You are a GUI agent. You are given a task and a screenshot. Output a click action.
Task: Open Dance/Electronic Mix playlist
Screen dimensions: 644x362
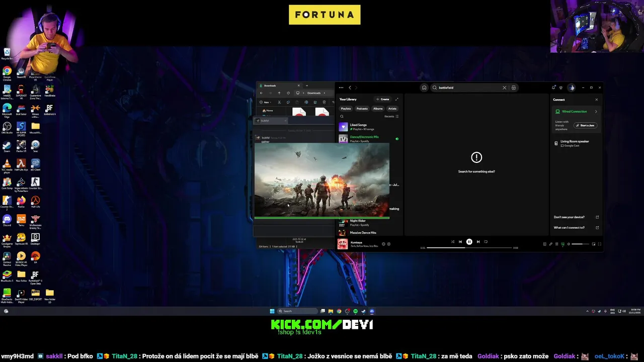(x=369, y=138)
